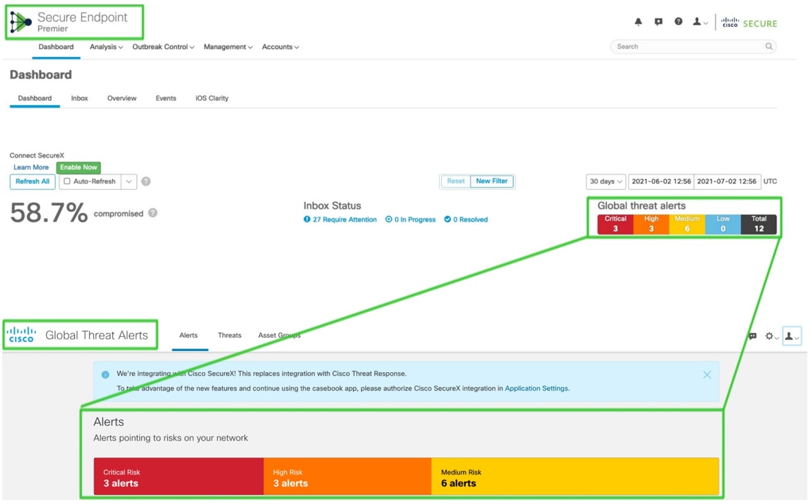This screenshot has height=504, width=812.
Task: Open the Auto-Refresh interval dropdown arrow
Action: point(129,181)
